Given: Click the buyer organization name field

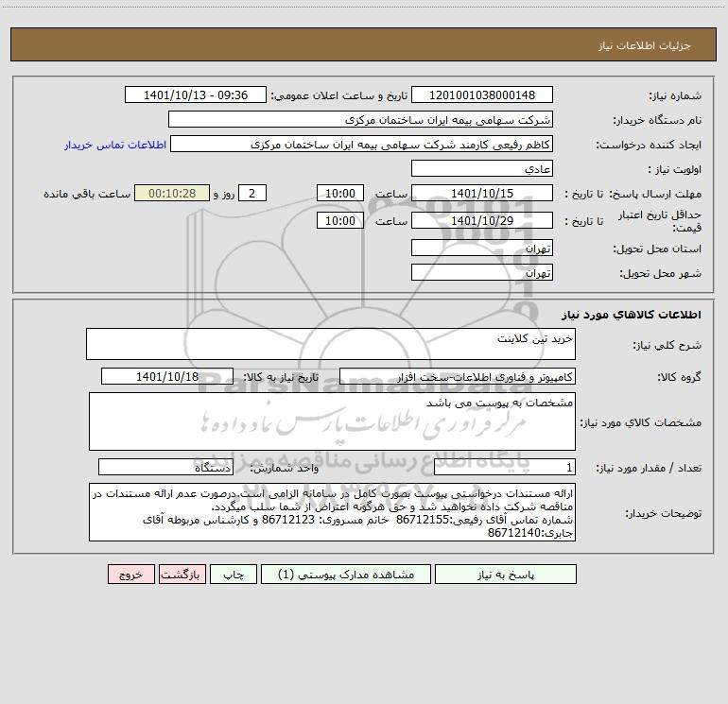Looking at the screenshot, I should click(360, 120).
